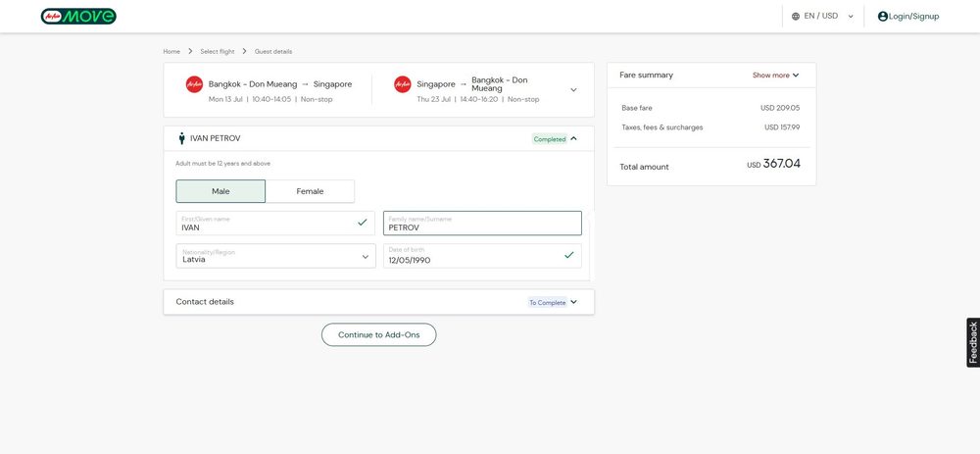
Task: Select Male gender option
Action: click(x=220, y=191)
